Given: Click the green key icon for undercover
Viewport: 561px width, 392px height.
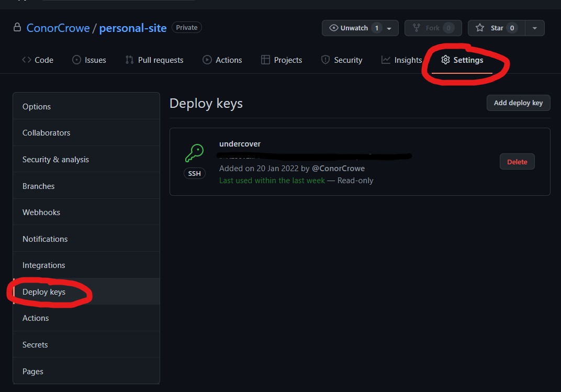Looking at the screenshot, I should pos(194,153).
